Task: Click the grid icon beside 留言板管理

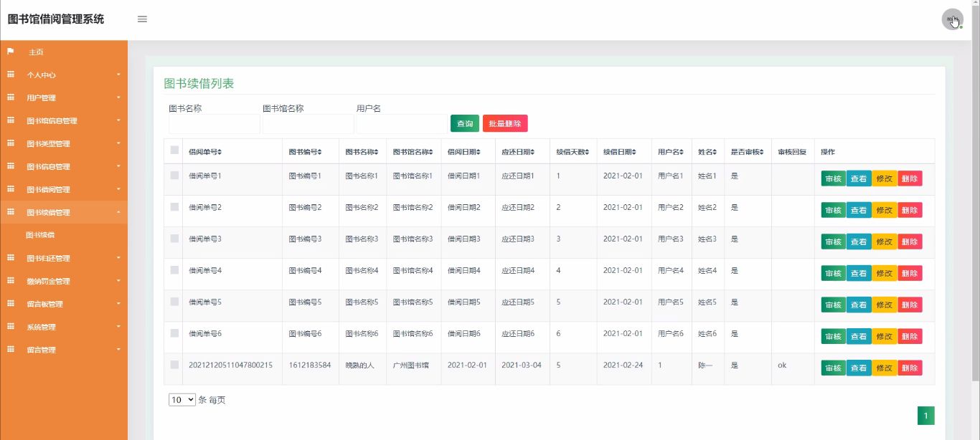Action: (11, 304)
